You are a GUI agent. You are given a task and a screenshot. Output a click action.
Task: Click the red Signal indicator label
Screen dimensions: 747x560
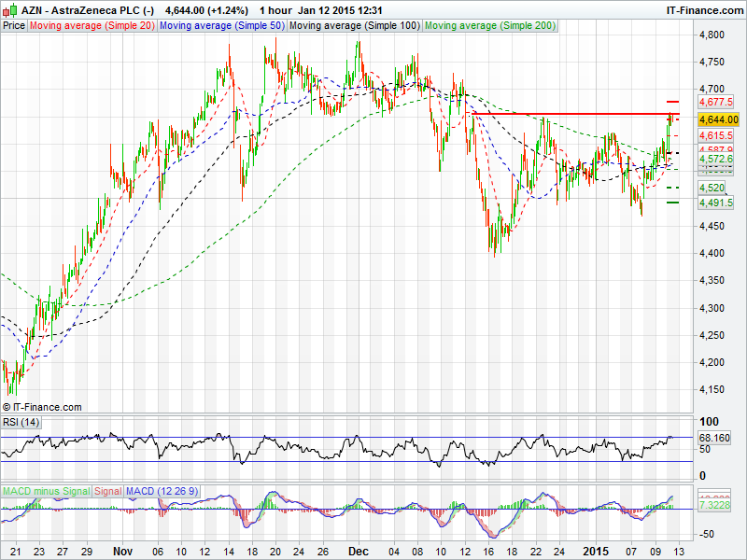coord(108,490)
